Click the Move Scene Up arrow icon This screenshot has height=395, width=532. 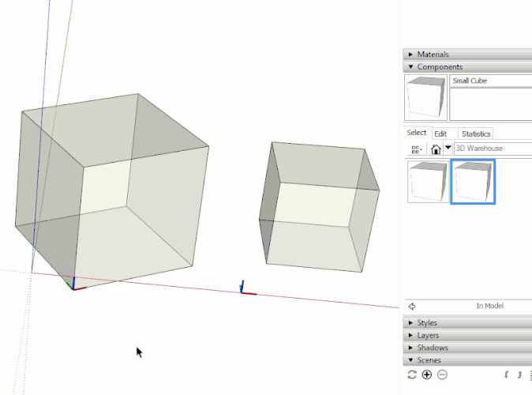519,375
